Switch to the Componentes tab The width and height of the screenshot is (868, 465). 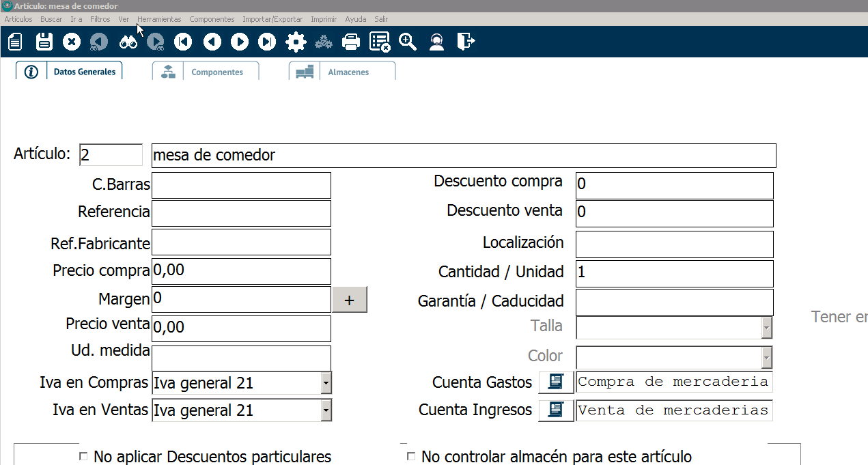click(206, 72)
